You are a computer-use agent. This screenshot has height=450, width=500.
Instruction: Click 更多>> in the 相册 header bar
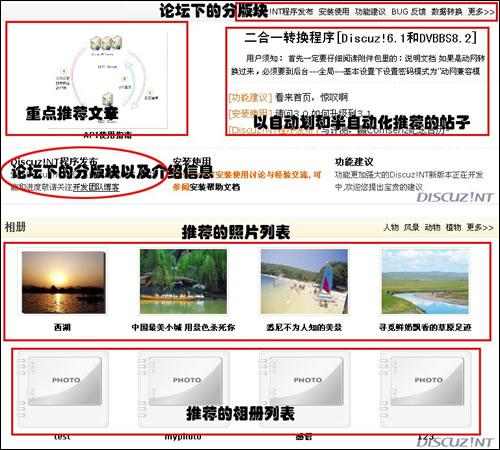[480, 227]
